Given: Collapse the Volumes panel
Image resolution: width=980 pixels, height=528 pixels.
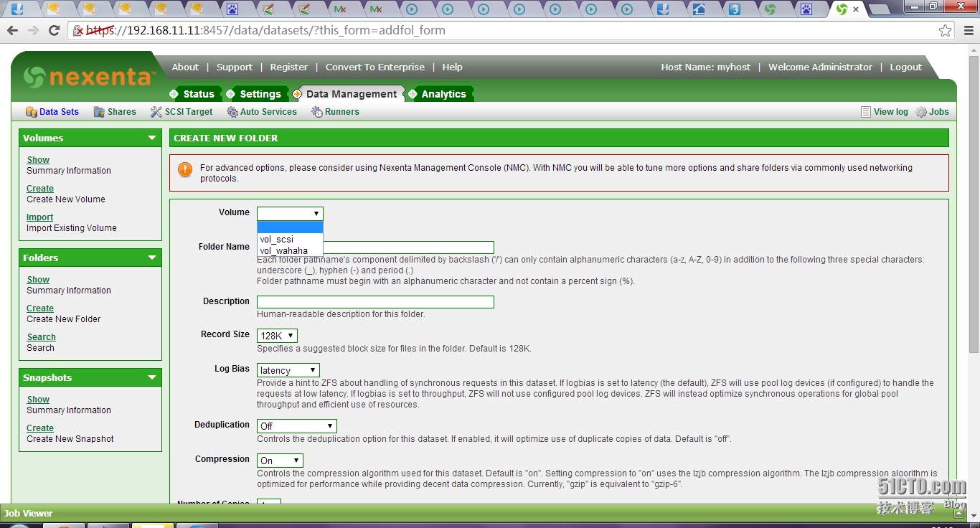Looking at the screenshot, I should 151,138.
